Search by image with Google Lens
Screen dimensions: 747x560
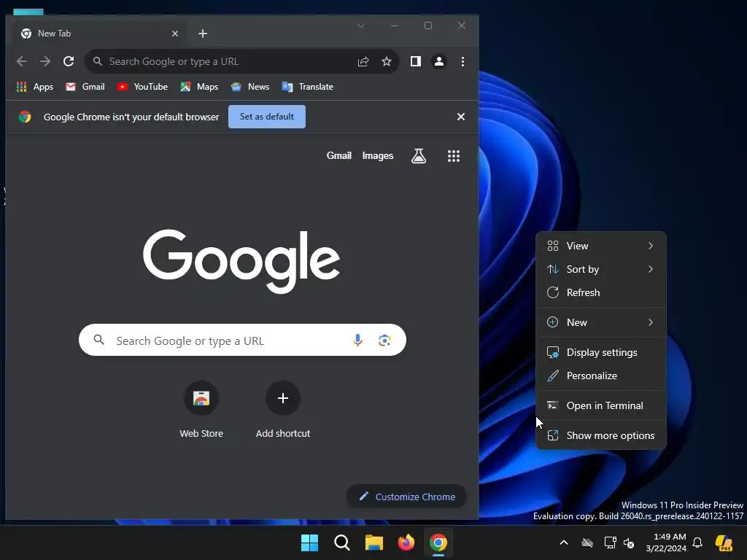click(384, 340)
